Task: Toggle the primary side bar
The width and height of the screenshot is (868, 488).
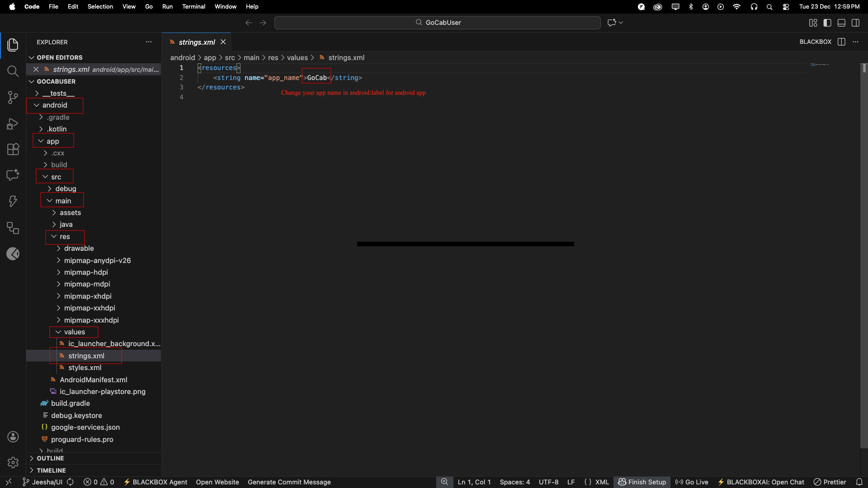Action: tap(827, 23)
